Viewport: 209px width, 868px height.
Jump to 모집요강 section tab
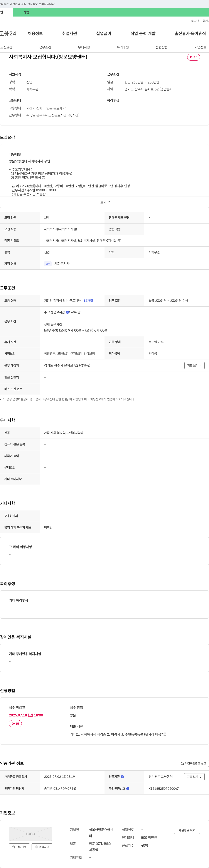[6, 47]
